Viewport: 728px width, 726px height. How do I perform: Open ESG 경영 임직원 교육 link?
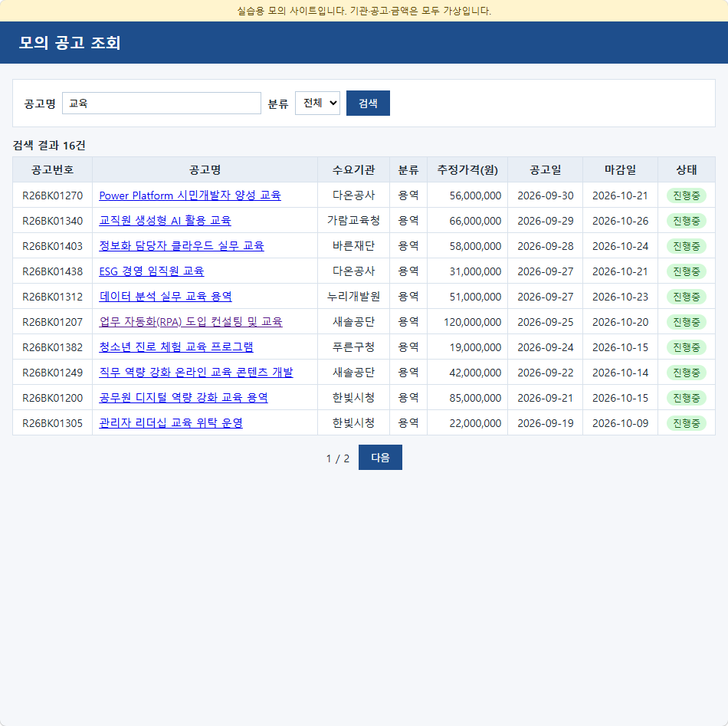[x=152, y=271]
